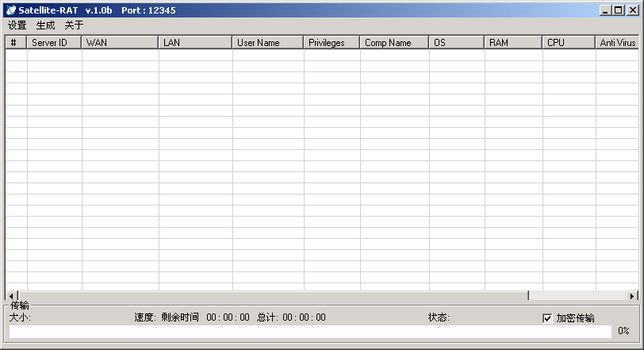This screenshot has height=350, width=644.
Task: Maximize the Satellite-RAT window
Action: 619,10
